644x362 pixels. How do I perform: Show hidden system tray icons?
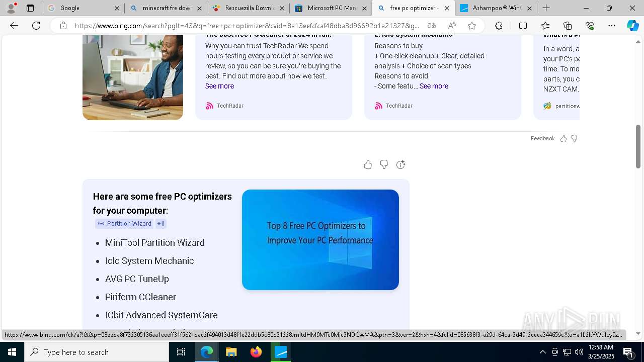[542, 352]
